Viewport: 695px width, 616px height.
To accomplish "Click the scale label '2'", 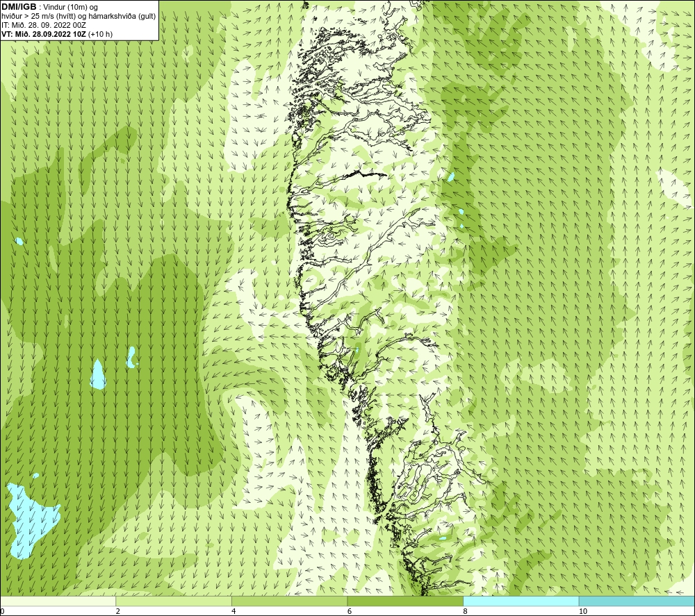I will pos(118,611).
